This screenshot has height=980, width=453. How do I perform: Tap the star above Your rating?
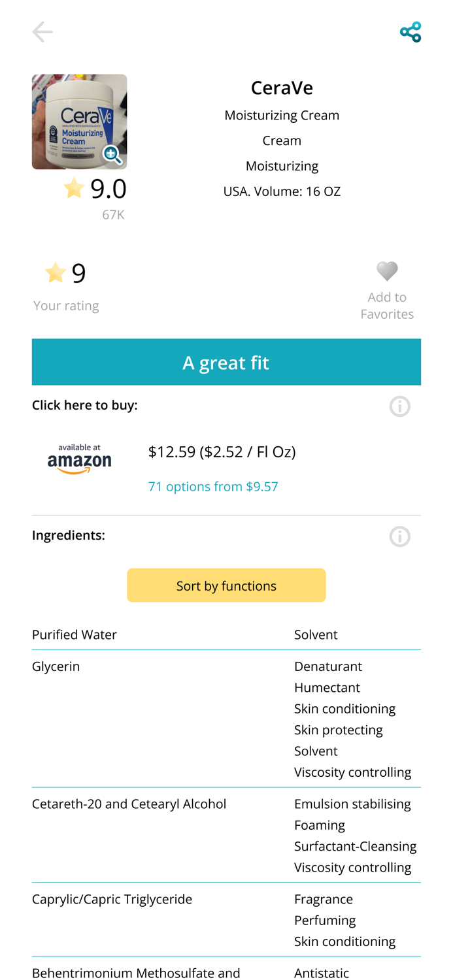tap(56, 272)
